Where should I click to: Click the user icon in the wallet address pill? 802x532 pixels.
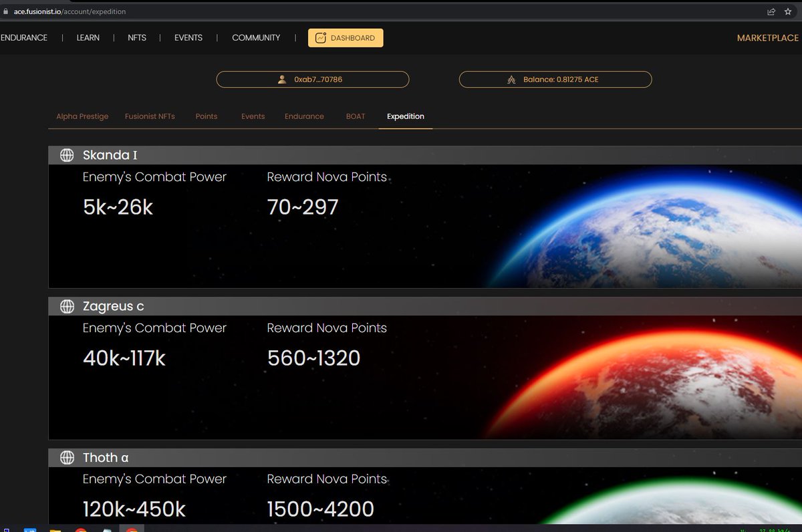pos(282,80)
